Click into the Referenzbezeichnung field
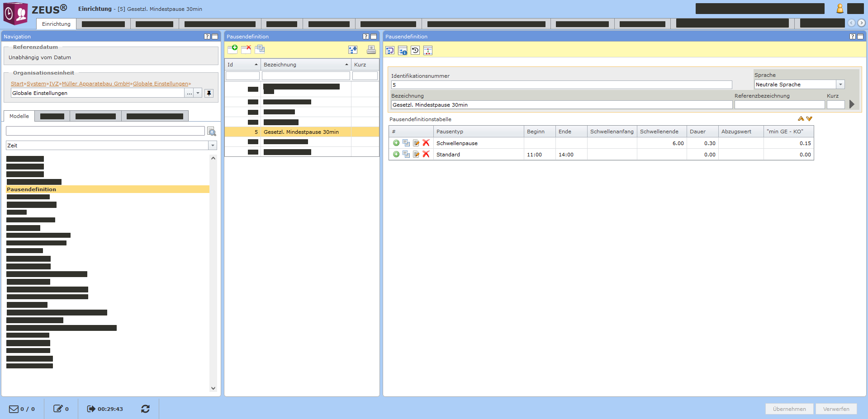This screenshot has height=419, width=868. click(779, 105)
